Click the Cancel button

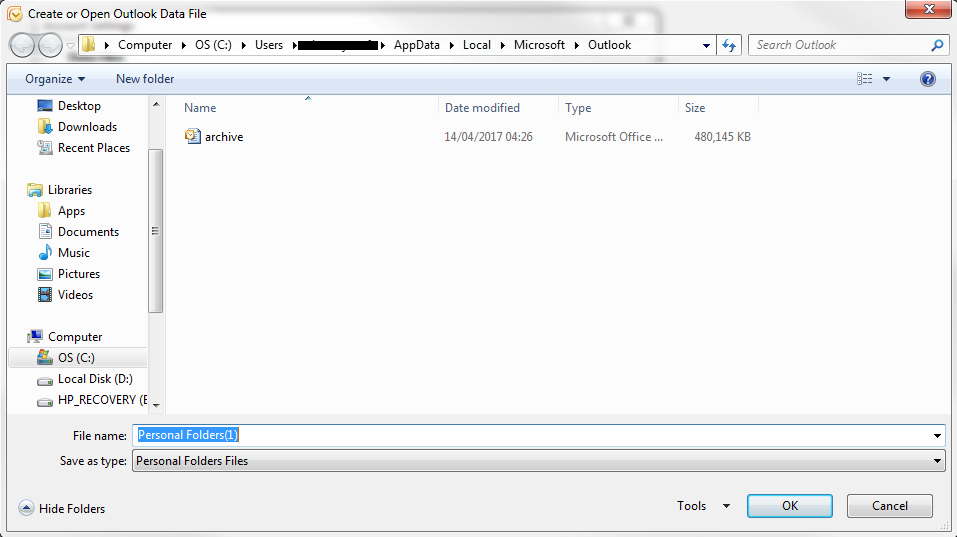pos(890,506)
